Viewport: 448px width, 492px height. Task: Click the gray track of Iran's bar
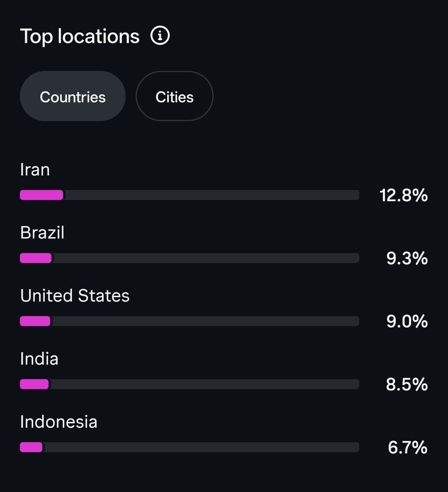click(x=211, y=195)
